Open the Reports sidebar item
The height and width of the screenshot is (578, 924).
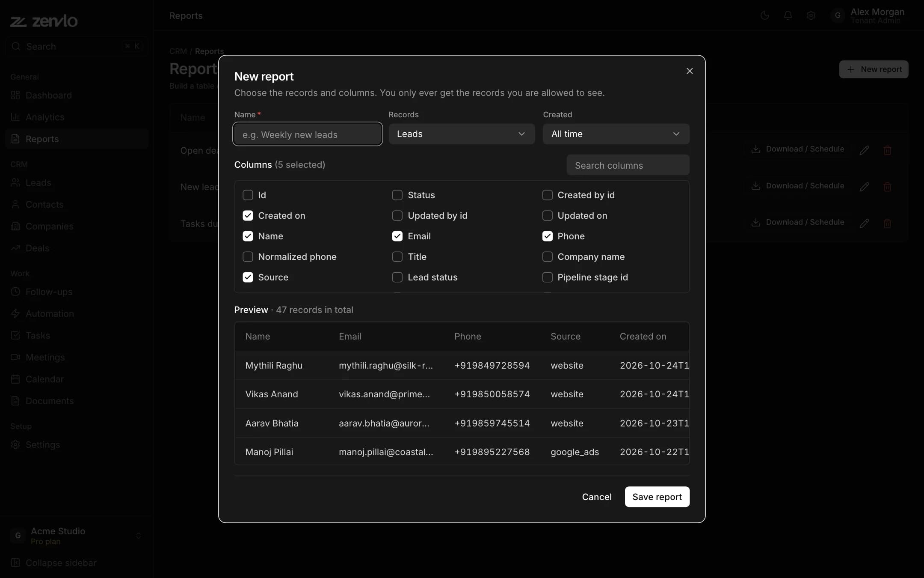[x=77, y=139]
